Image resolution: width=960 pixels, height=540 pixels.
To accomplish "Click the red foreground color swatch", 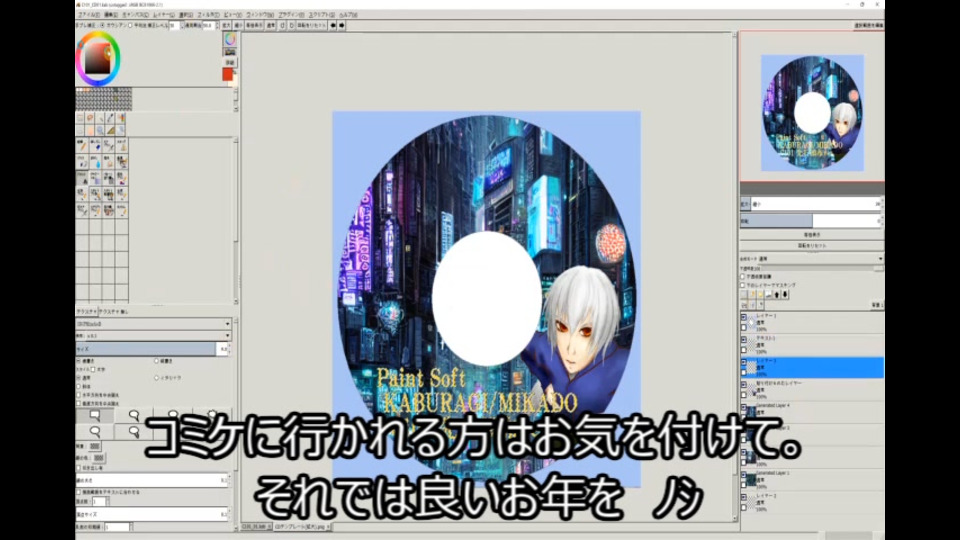I will click(x=227, y=74).
